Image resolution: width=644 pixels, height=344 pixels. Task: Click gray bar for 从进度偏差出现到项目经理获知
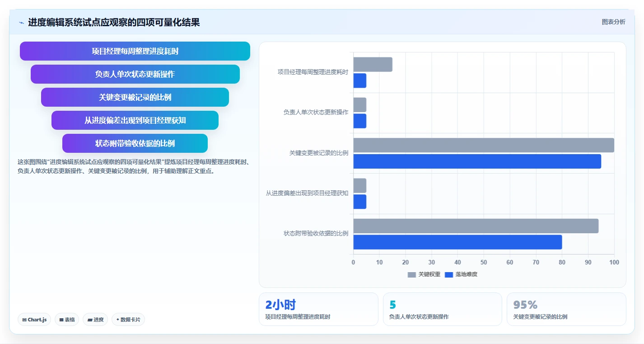pyautogui.click(x=359, y=185)
